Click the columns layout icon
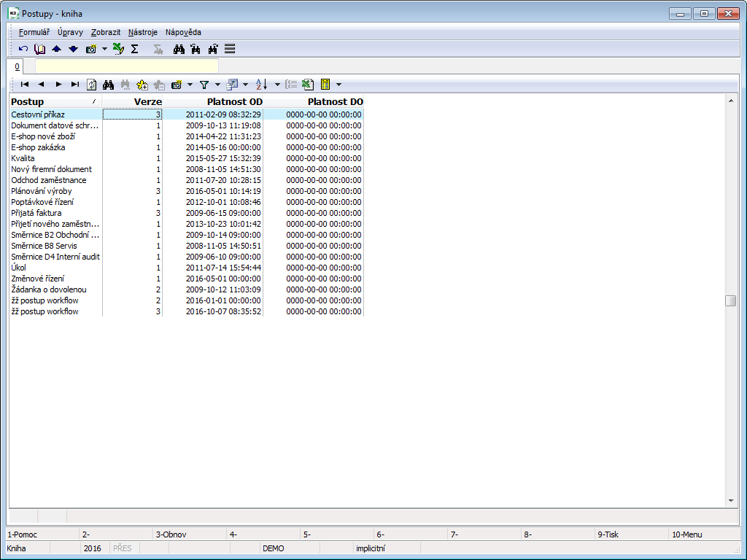 tap(232, 85)
